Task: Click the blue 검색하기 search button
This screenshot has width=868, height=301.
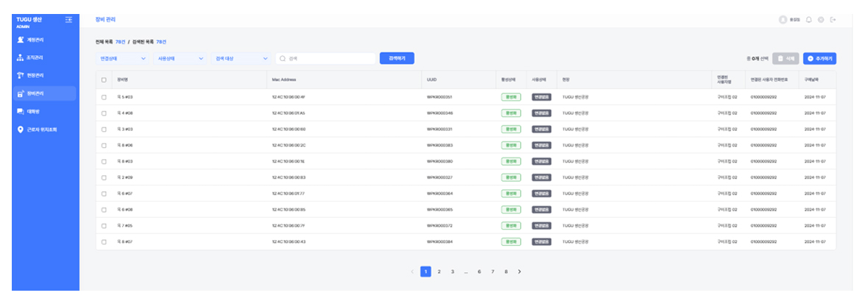Action: [x=397, y=58]
